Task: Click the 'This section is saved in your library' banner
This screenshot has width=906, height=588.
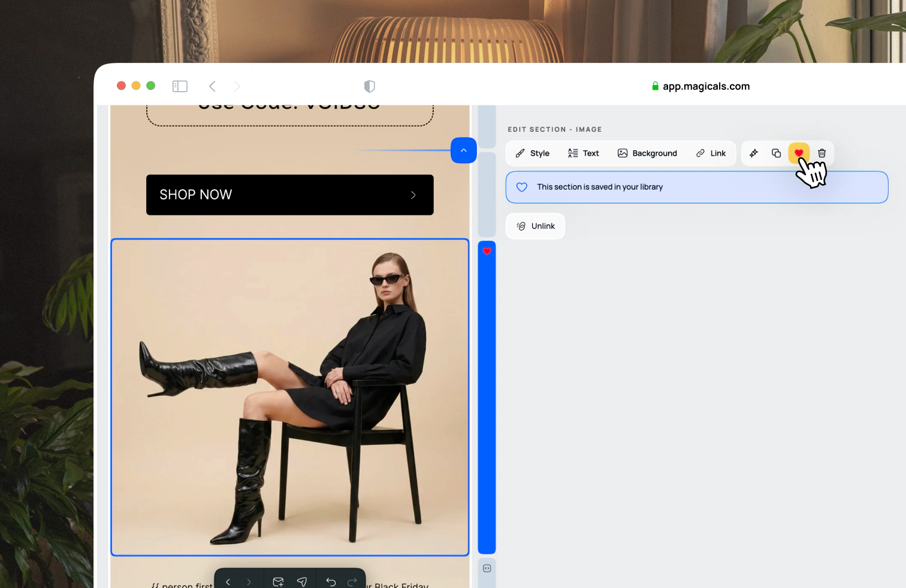Action: click(697, 187)
